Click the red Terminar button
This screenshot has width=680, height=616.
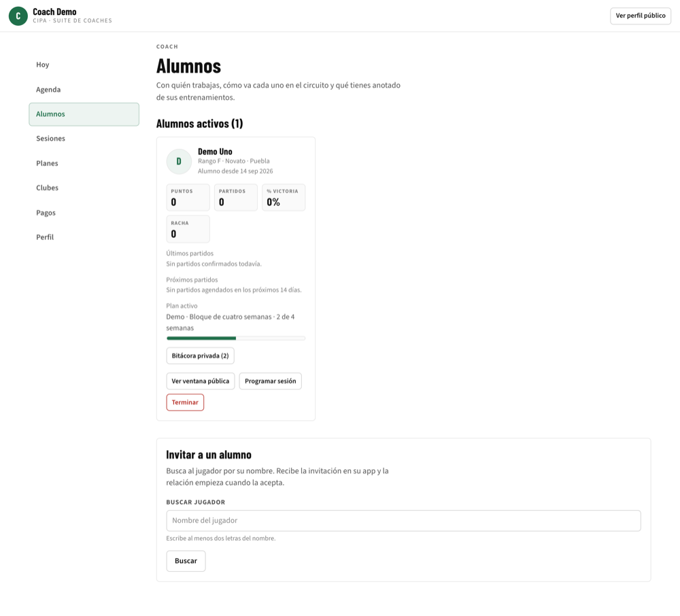(x=185, y=403)
